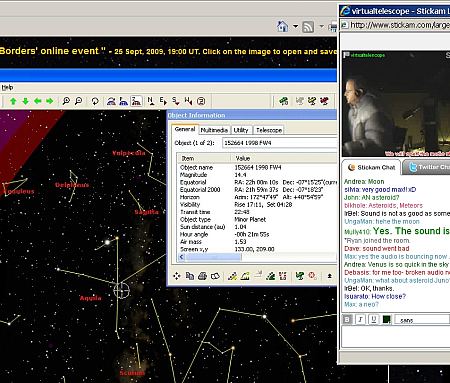Open the chat font dropdown showing sans
450x383 pixels.
[422, 320]
